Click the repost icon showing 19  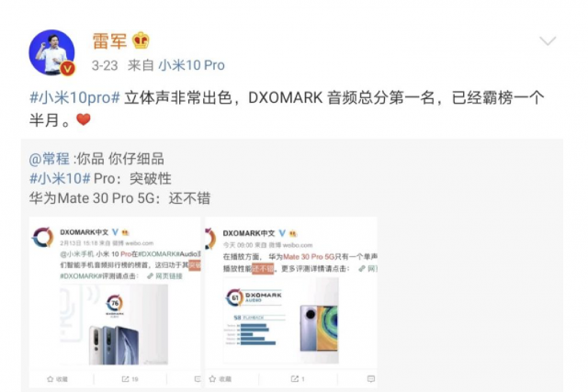point(126,379)
